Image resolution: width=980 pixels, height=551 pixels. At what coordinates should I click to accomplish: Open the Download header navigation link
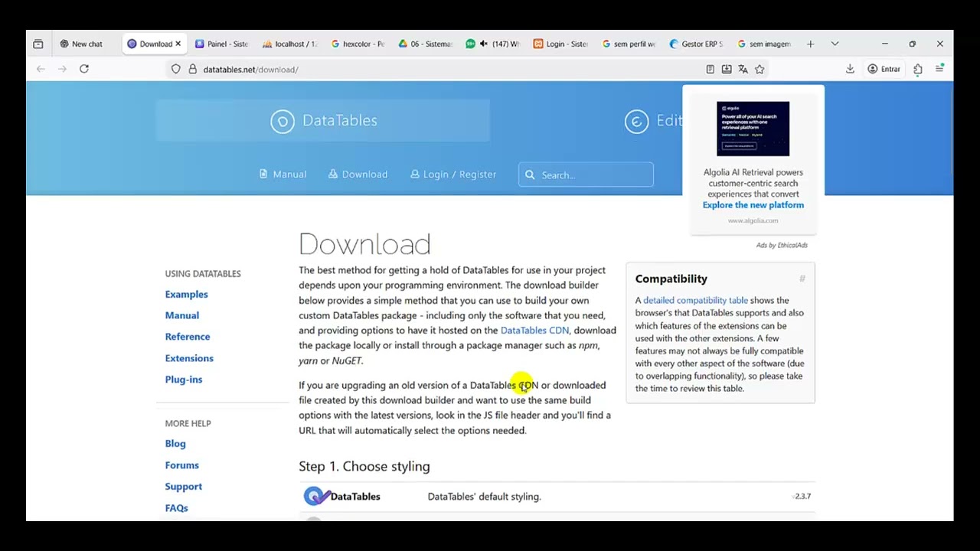click(358, 174)
